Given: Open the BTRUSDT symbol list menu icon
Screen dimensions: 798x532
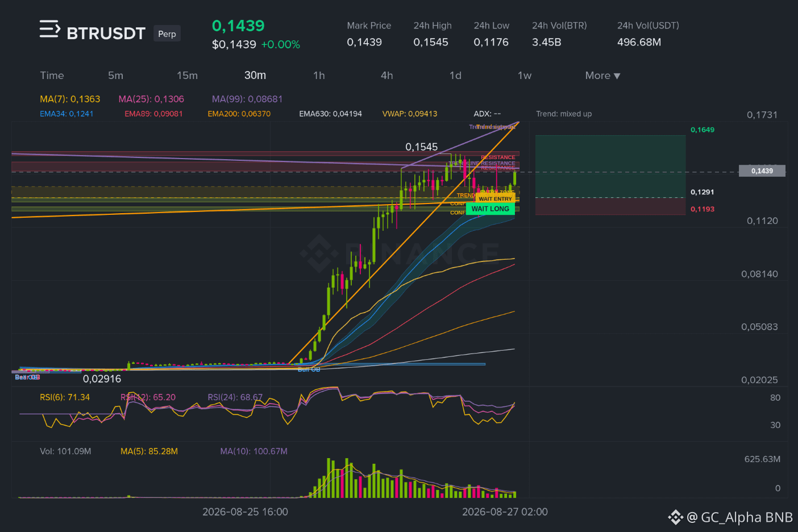Looking at the screenshot, I should pyautogui.click(x=49, y=29).
